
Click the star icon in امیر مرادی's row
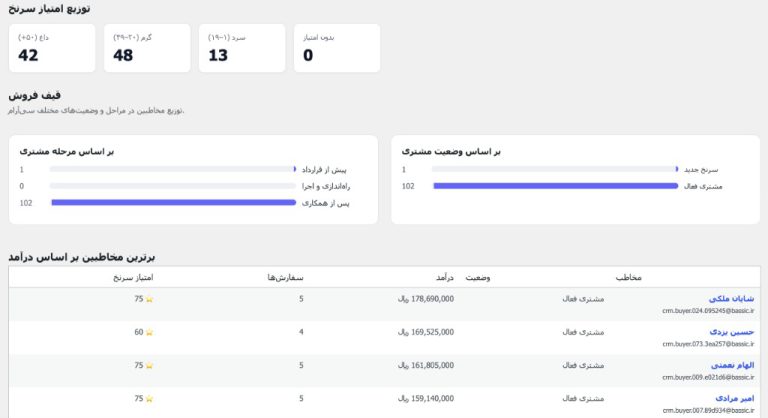[x=149, y=399]
